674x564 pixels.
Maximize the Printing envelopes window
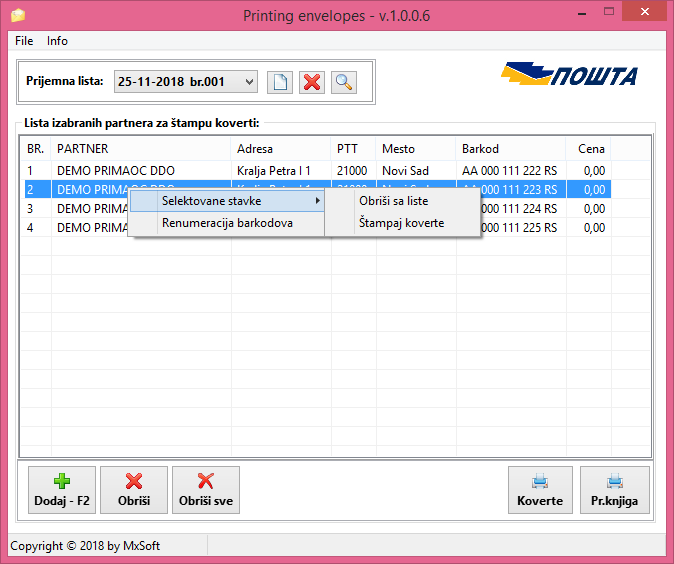pos(609,12)
